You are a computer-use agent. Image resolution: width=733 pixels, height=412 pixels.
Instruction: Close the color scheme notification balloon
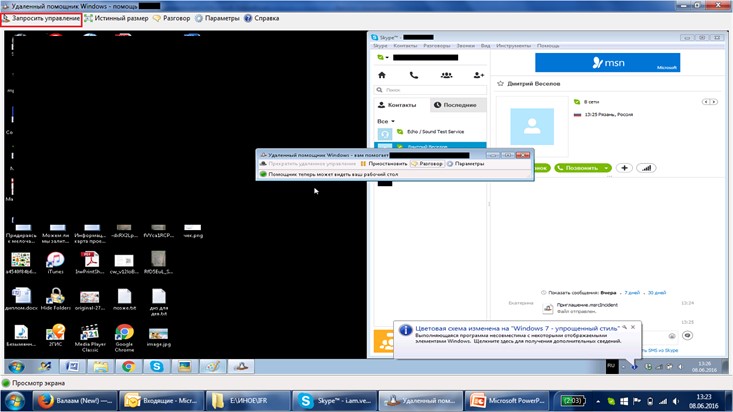click(x=633, y=327)
